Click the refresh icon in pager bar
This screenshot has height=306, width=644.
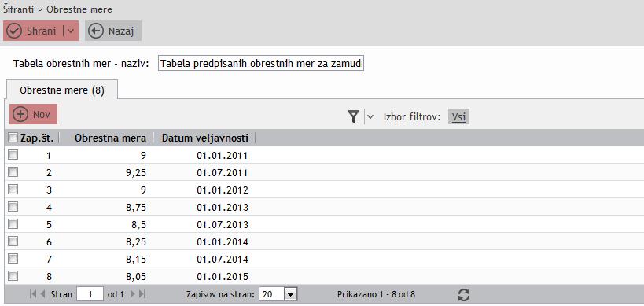[x=464, y=294]
